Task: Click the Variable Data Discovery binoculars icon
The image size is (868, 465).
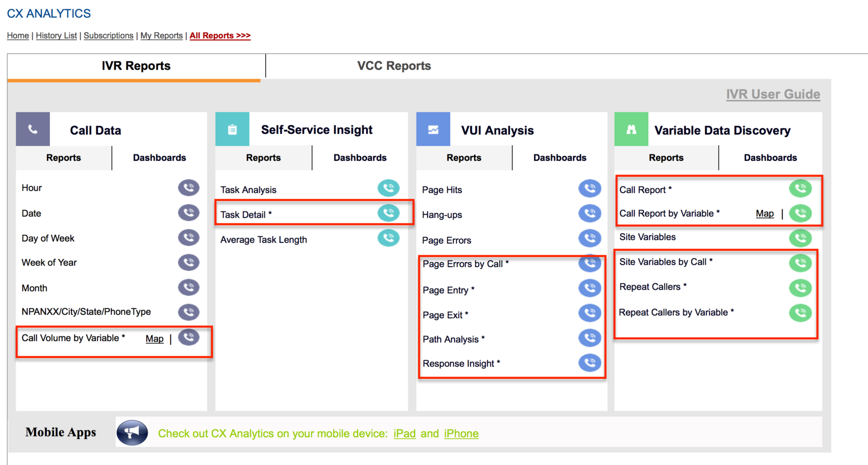Action: [631, 129]
